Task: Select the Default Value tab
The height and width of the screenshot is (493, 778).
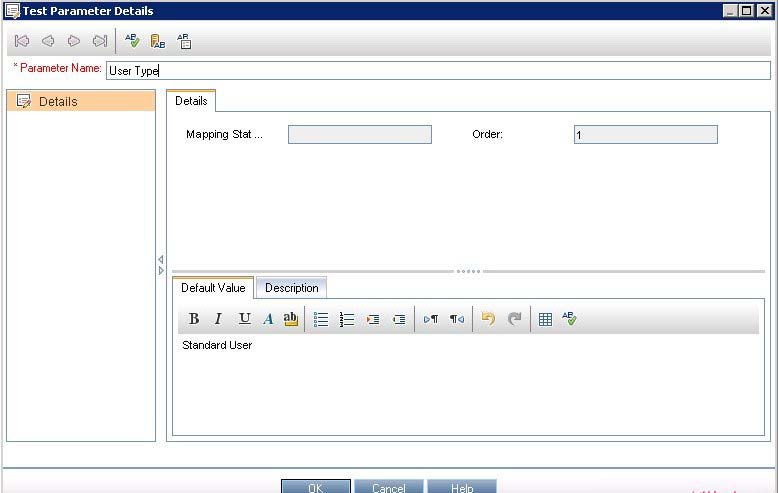Action: coord(213,288)
